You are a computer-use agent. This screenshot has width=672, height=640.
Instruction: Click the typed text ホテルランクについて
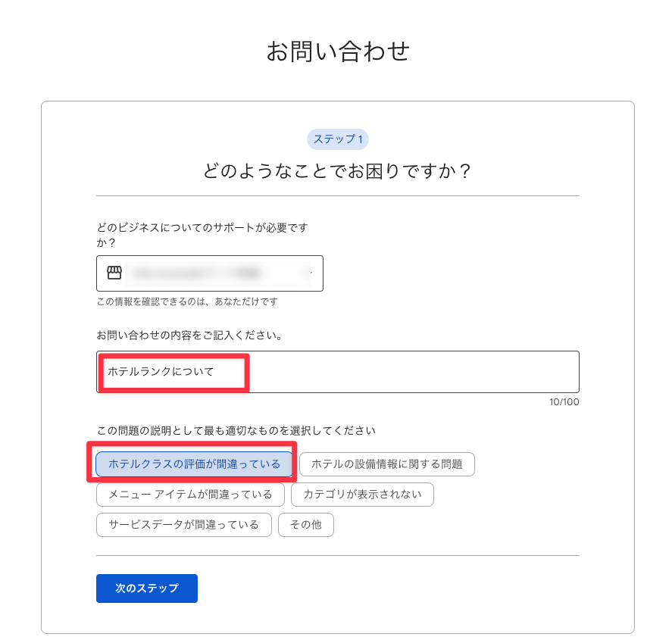[161, 371]
